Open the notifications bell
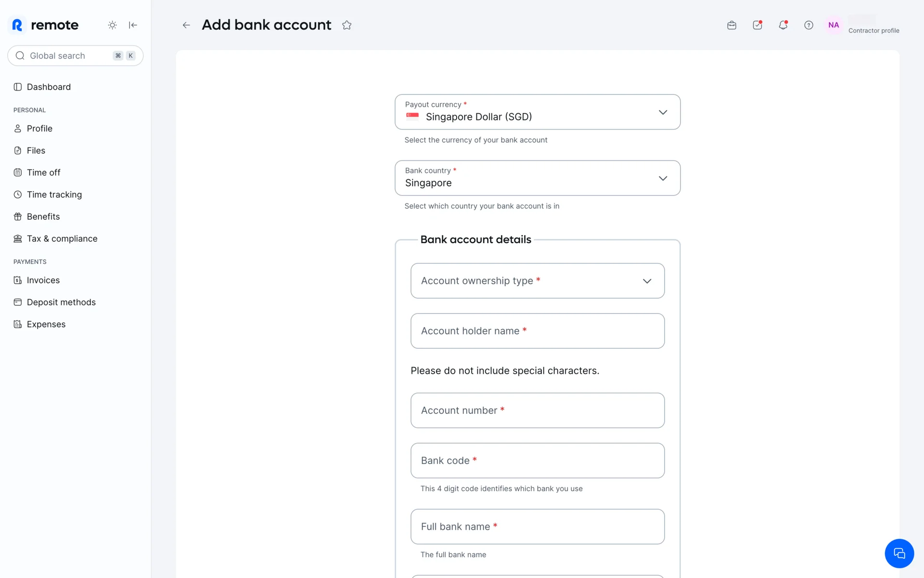Image resolution: width=924 pixels, height=578 pixels. point(783,25)
